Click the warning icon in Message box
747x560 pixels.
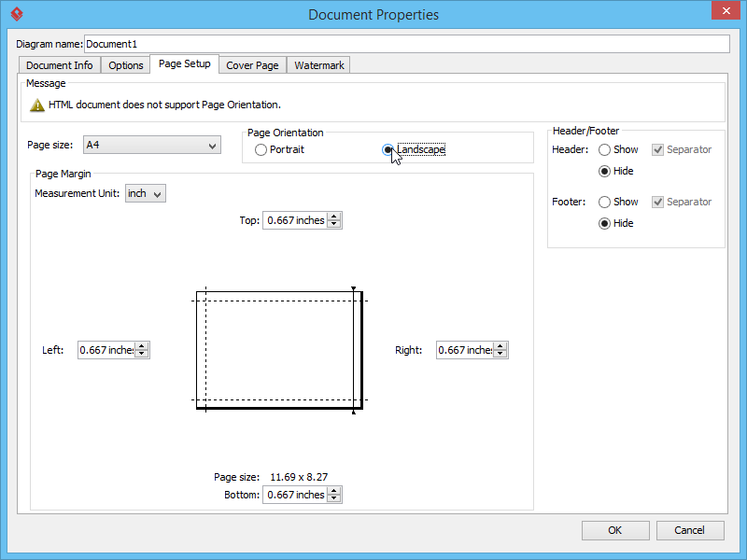[37, 105]
